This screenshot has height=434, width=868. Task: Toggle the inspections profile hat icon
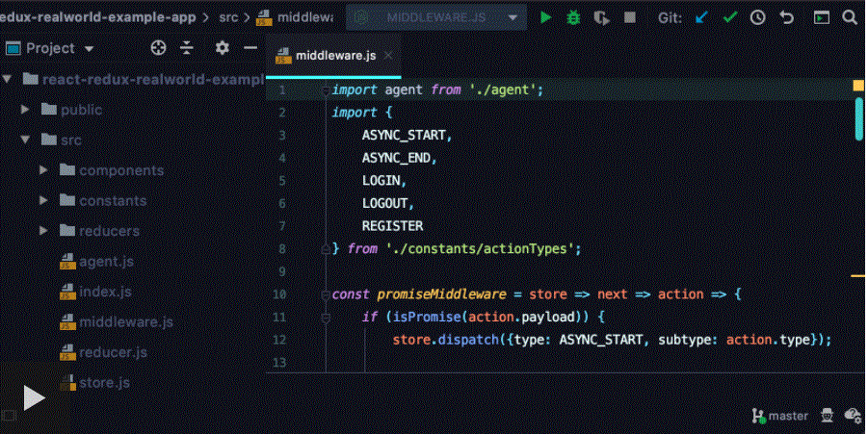coord(827,416)
